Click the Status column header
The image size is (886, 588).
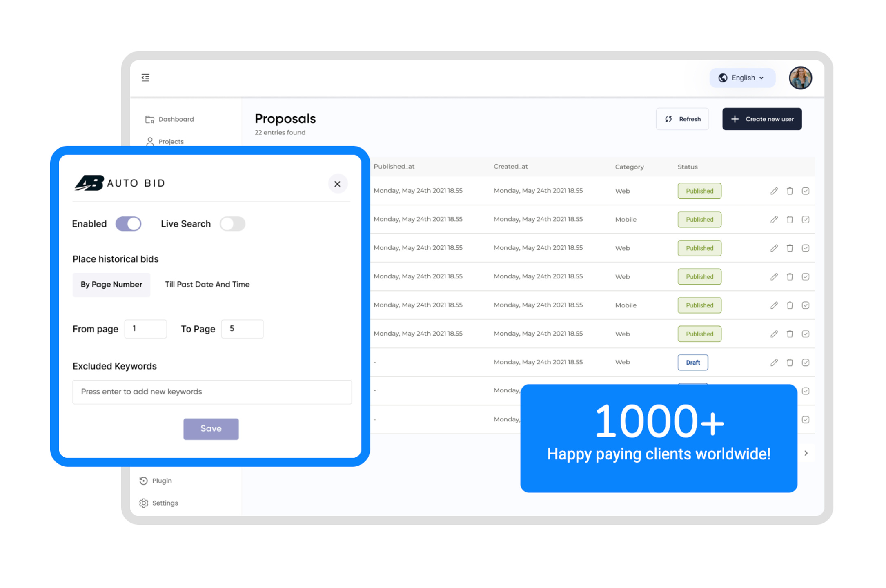[688, 167]
